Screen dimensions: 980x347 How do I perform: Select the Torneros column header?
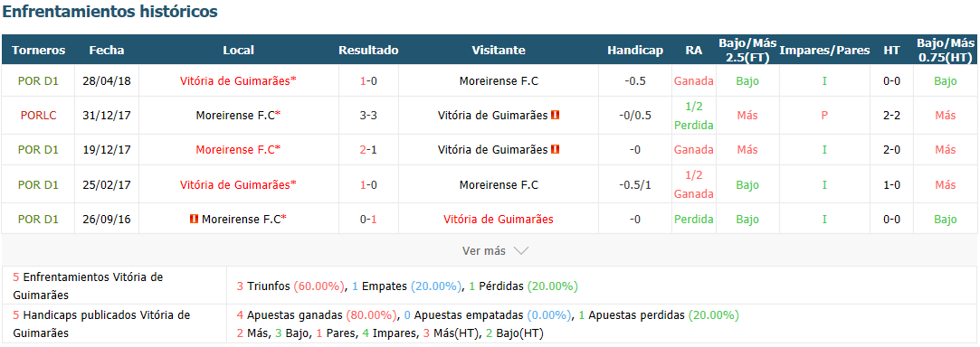tap(38, 51)
